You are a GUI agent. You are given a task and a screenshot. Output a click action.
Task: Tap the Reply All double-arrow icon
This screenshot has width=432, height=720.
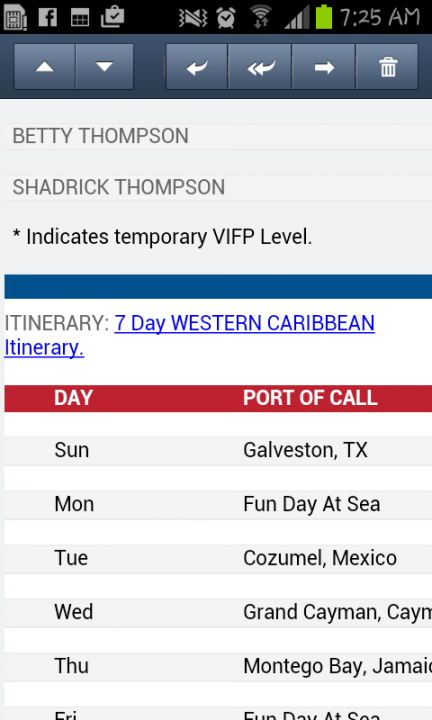260,67
